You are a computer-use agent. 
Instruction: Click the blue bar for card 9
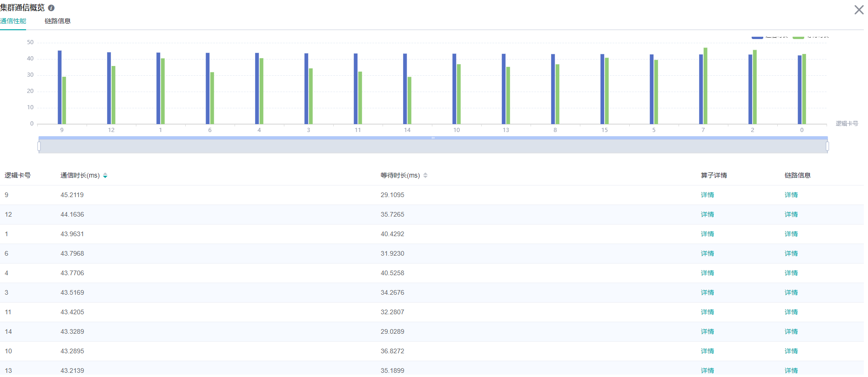click(x=60, y=88)
